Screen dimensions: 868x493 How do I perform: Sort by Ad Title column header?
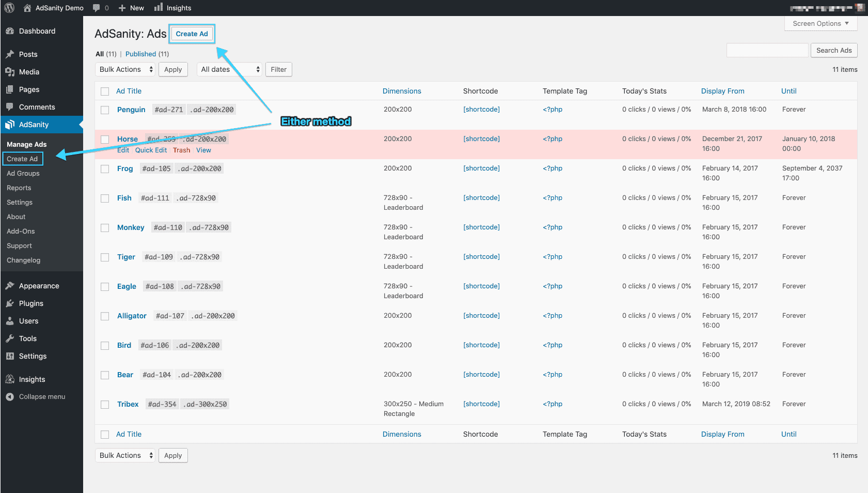coord(129,91)
